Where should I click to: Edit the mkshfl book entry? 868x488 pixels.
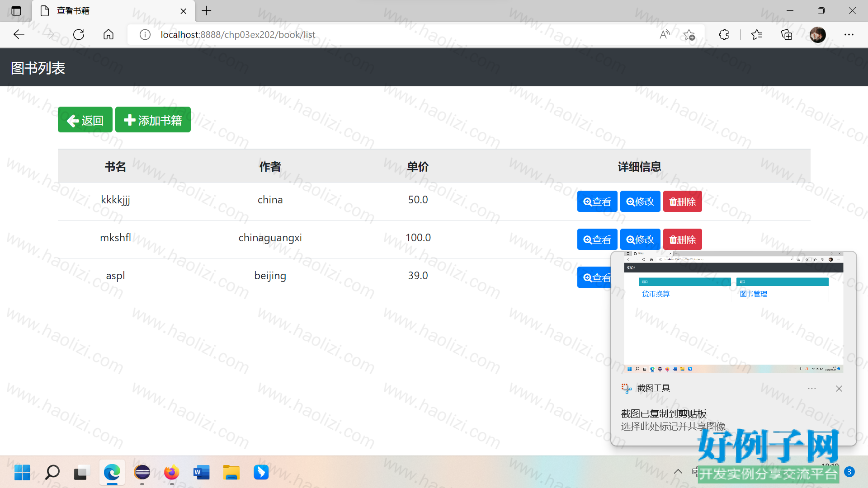click(640, 239)
